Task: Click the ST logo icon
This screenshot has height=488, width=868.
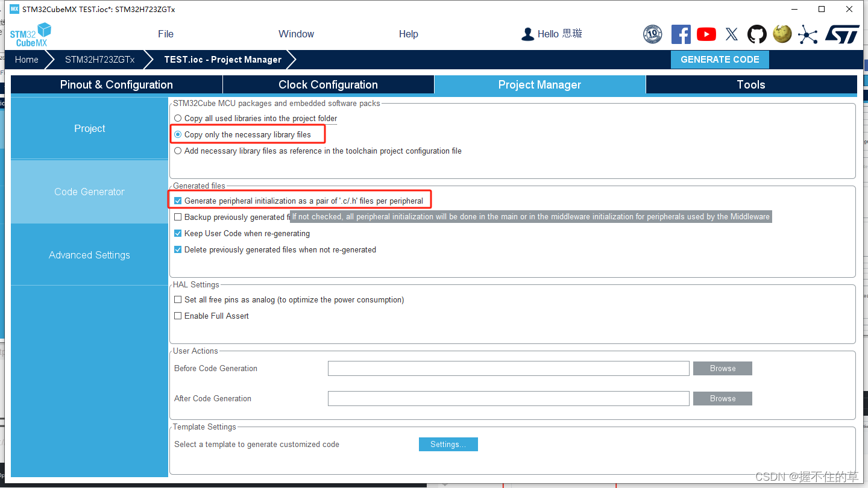Action: coord(842,34)
